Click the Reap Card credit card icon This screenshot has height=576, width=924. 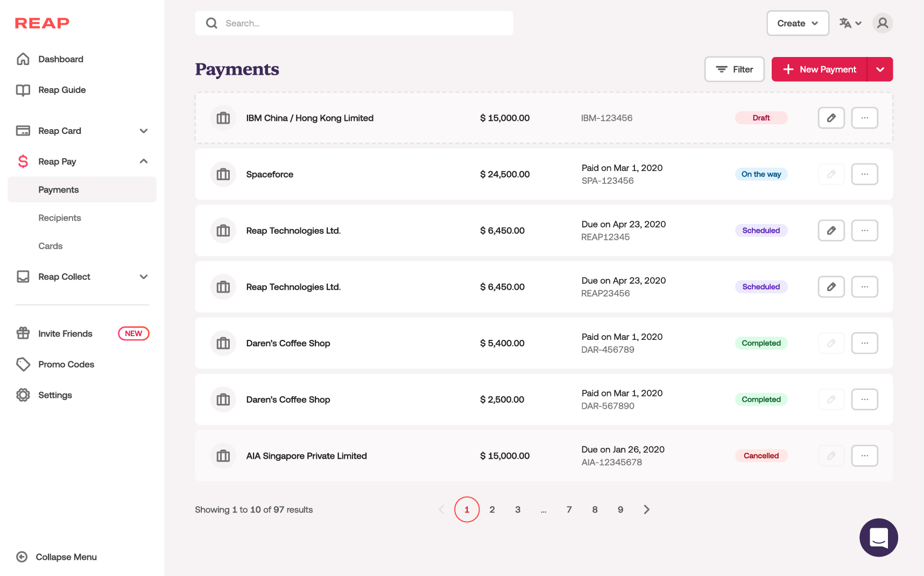tap(23, 131)
